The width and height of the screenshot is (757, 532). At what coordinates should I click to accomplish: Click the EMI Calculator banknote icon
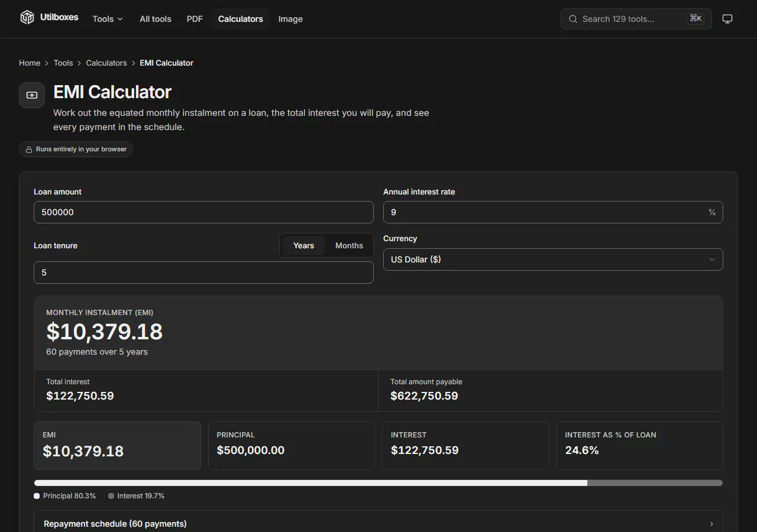pyautogui.click(x=32, y=95)
